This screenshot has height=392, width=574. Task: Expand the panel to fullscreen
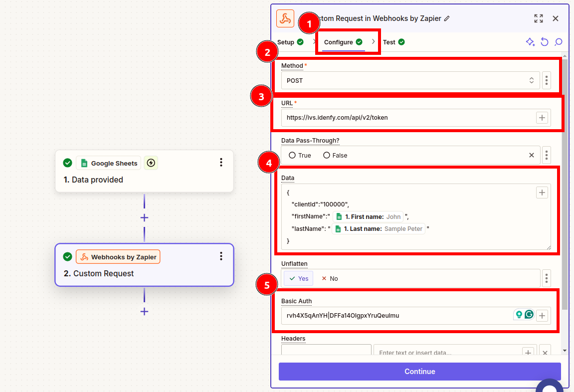coord(538,18)
